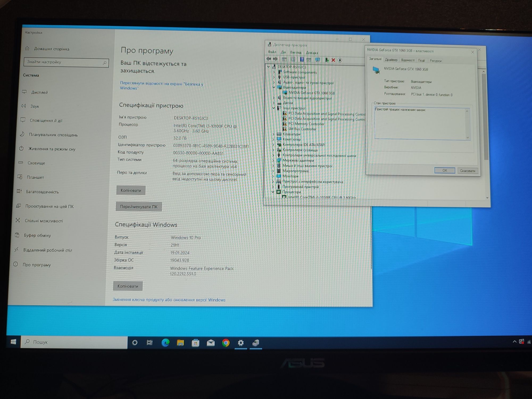Click the Properties toolbar icon in Device Manager
The height and width of the screenshot is (399, 532).
[x=293, y=59]
